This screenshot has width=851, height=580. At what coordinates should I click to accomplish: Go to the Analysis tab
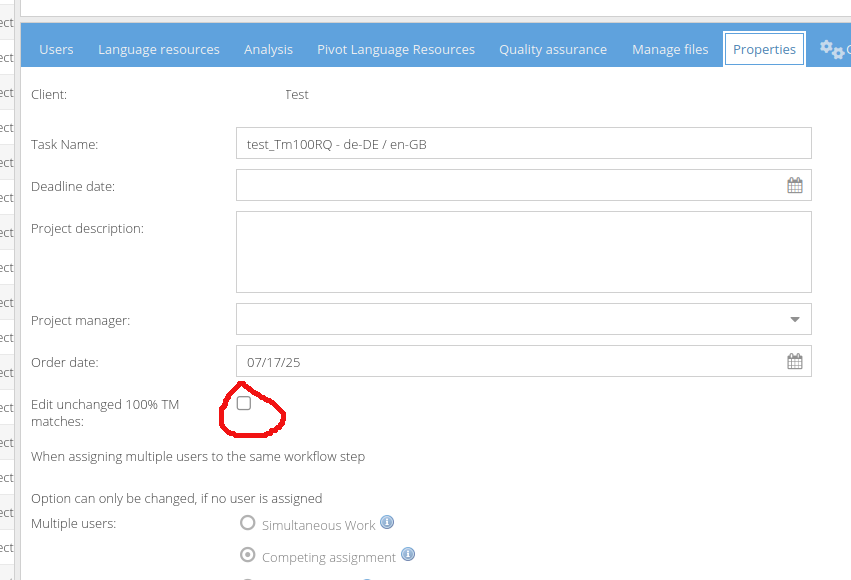[x=268, y=49]
